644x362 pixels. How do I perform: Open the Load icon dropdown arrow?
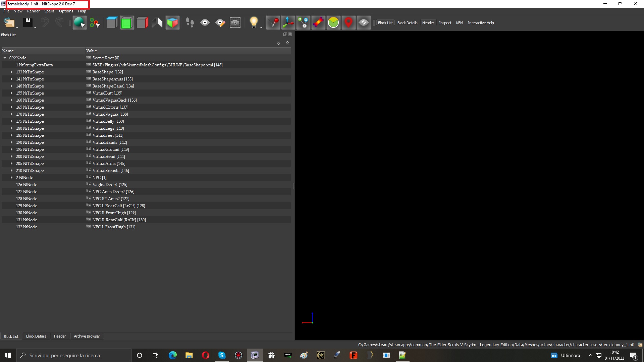(x=17, y=27)
